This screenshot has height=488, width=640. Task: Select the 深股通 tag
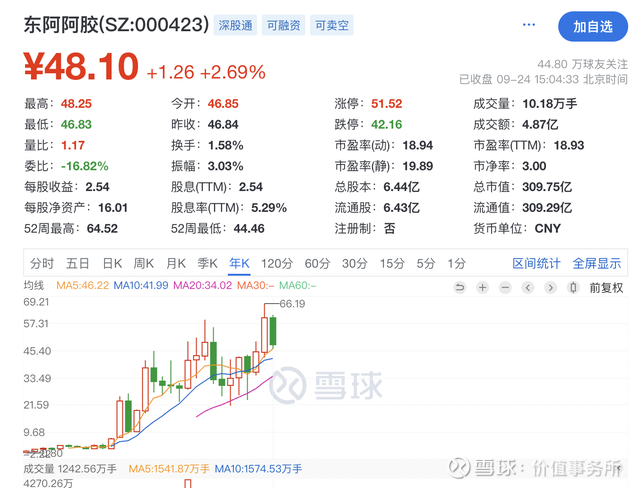pyautogui.click(x=236, y=25)
